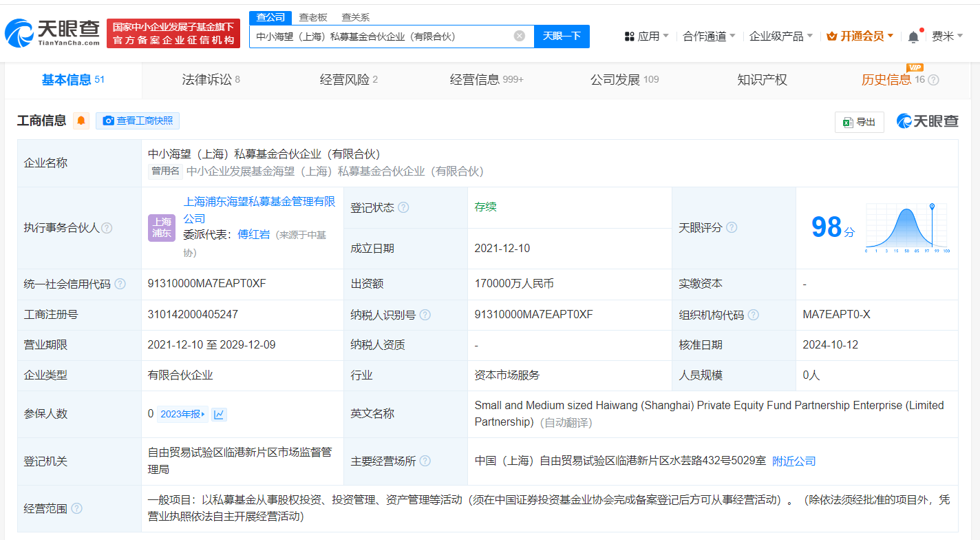Viewport: 980px width, 540px height.
Task: Click the 天眼一下 search button
Action: point(562,36)
